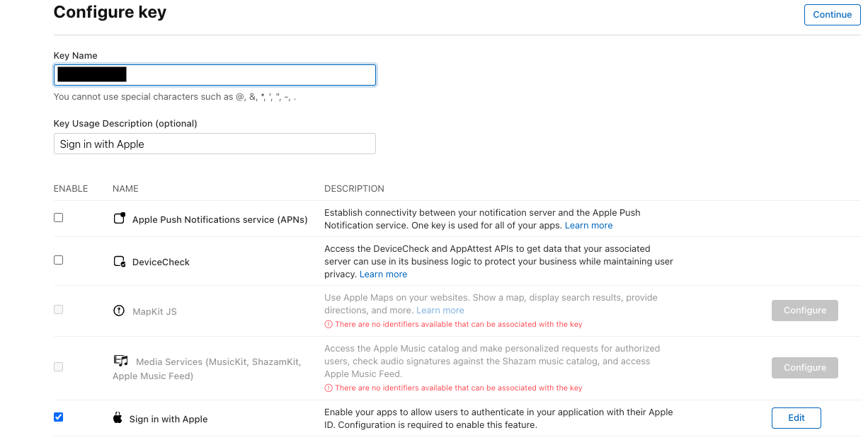Click the special characters hint text
Viewport: 868px width, 440px height.
click(x=175, y=97)
